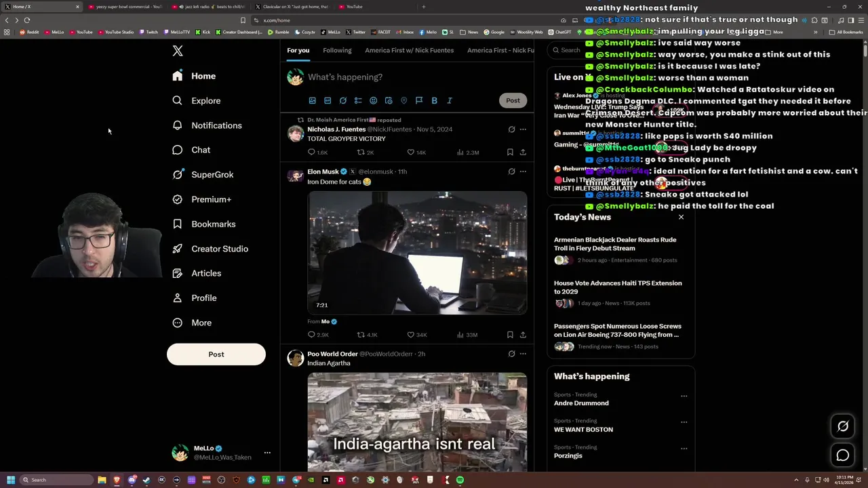Bookmark the Nicholas J. Fuentes post
The height and width of the screenshot is (488, 868).
tap(510, 152)
